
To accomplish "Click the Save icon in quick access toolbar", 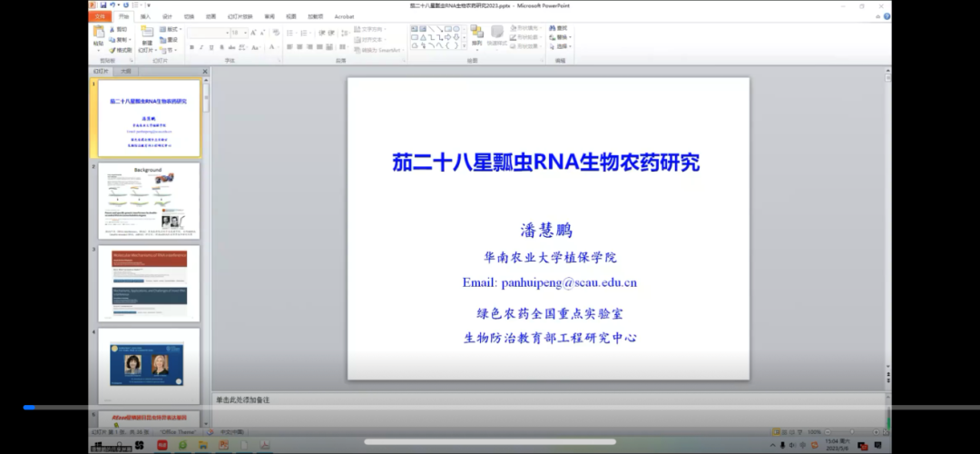I will 103,5.
